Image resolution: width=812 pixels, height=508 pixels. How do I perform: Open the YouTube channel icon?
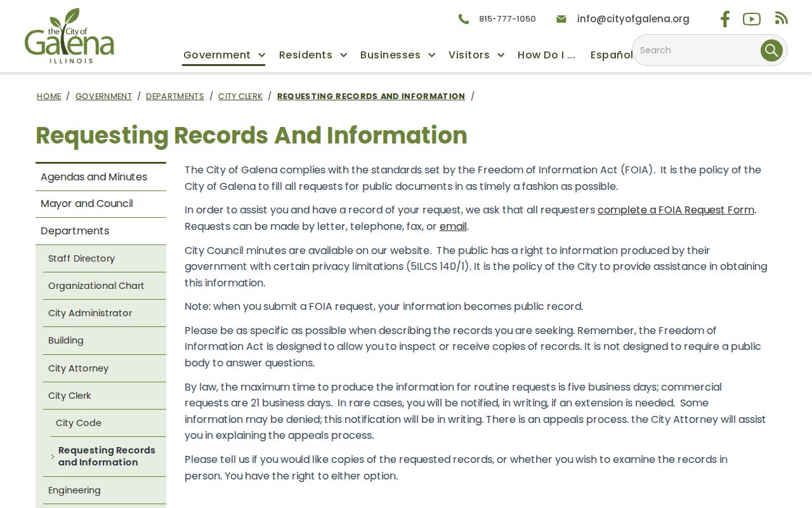click(752, 19)
